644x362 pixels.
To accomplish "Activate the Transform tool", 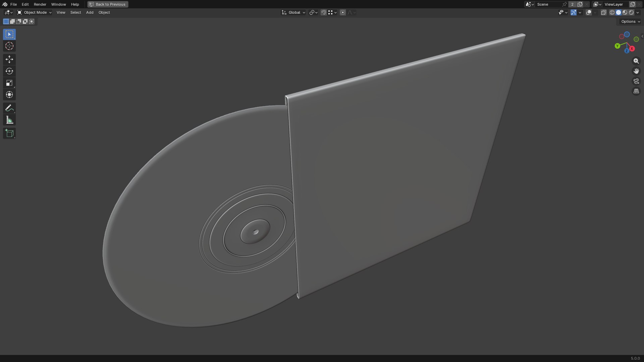I will 9,95.
